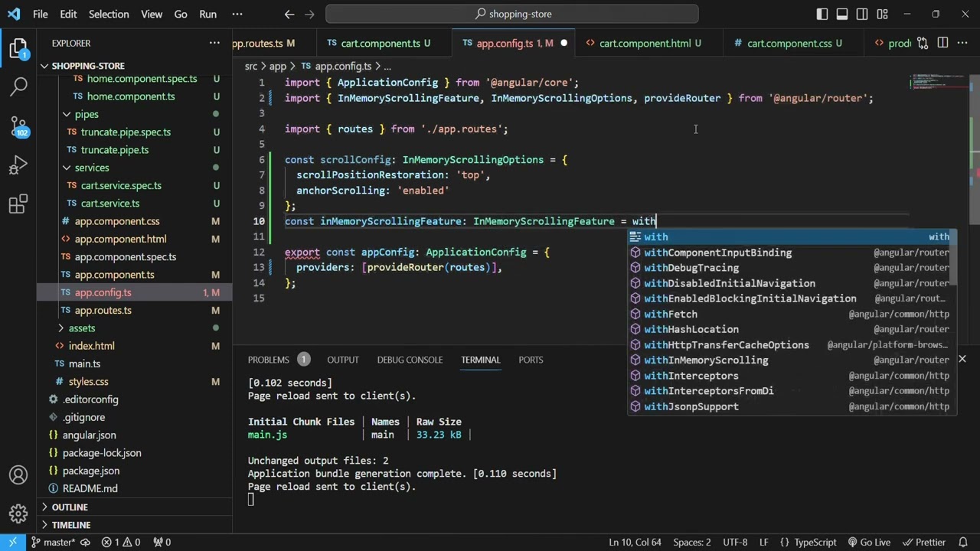
Task: Open PROBLEMS panel tab
Action: pyautogui.click(x=269, y=360)
